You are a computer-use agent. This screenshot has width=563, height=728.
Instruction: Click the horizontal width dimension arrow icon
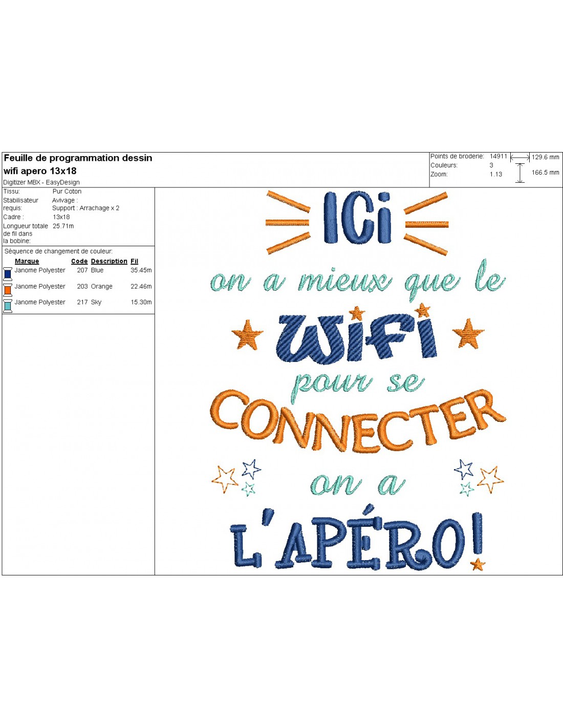coord(519,158)
